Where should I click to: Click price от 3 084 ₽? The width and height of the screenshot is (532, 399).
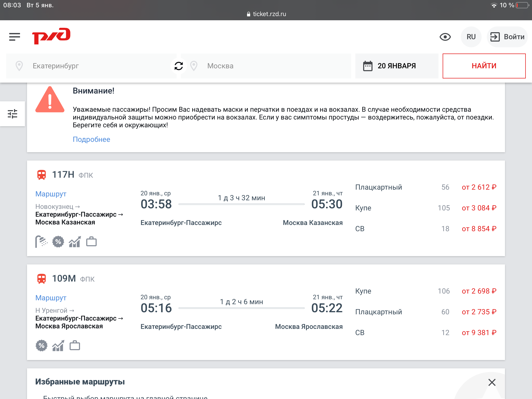point(479,208)
